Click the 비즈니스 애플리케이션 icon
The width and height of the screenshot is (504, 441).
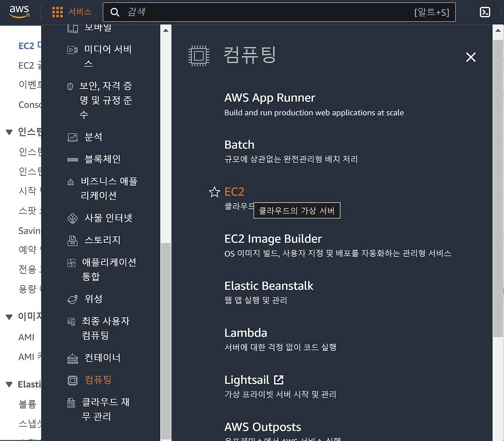tap(71, 182)
